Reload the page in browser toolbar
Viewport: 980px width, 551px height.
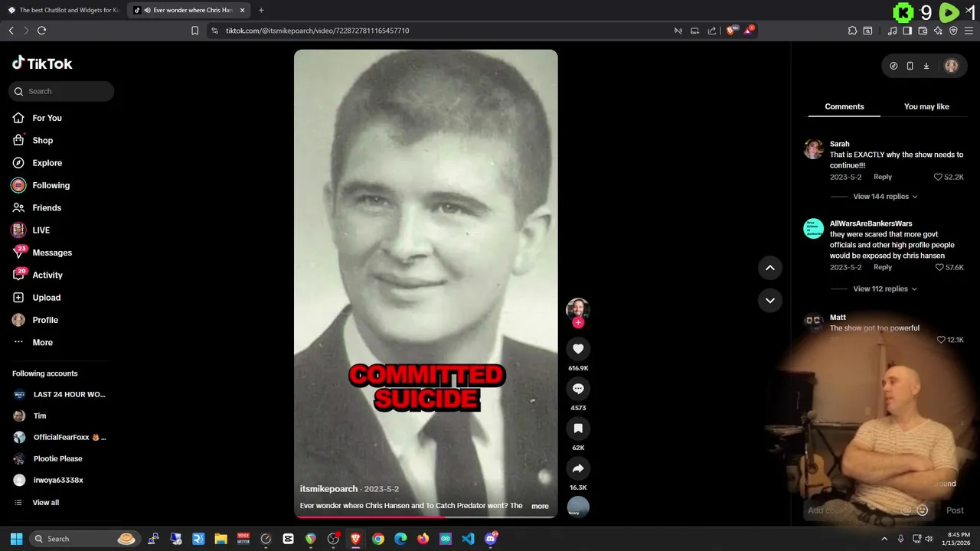pyautogui.click(x=41, y=31)
